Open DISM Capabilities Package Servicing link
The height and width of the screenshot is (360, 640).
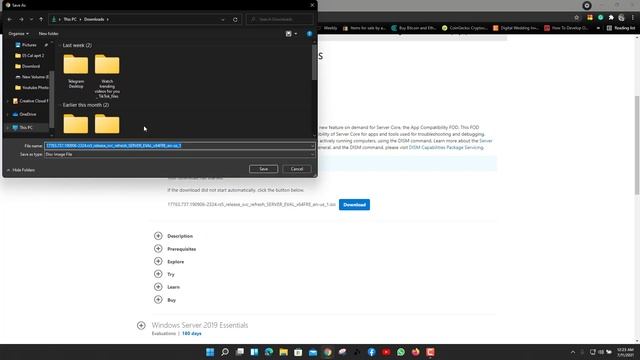[x=446, y=147]
